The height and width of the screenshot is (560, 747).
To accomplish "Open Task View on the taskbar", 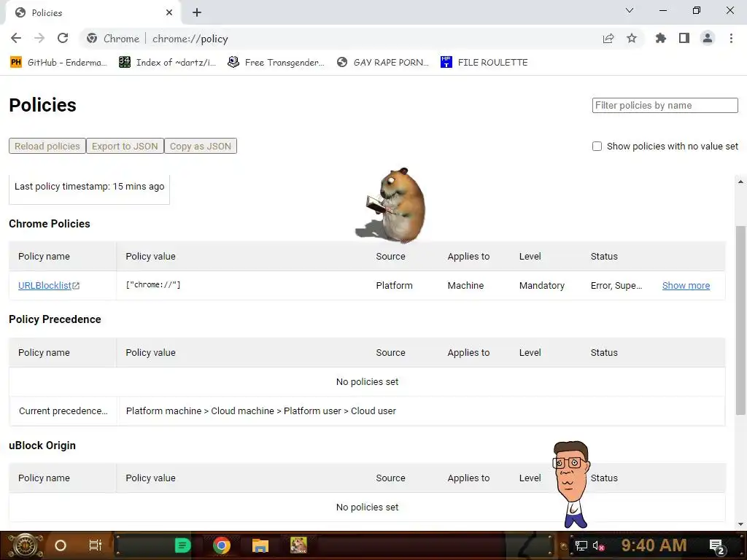I will (96, 545).
